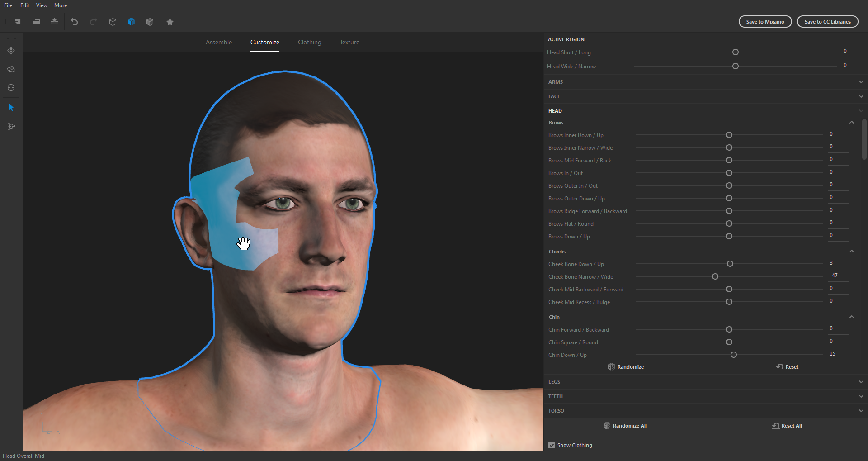Expand the LEGS section

861,382
